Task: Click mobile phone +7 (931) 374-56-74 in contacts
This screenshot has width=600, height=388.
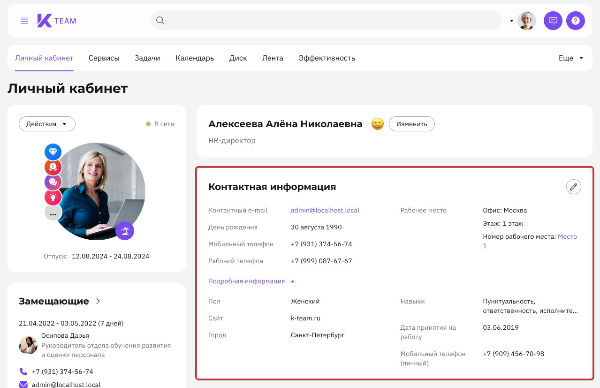Action: 321,244
